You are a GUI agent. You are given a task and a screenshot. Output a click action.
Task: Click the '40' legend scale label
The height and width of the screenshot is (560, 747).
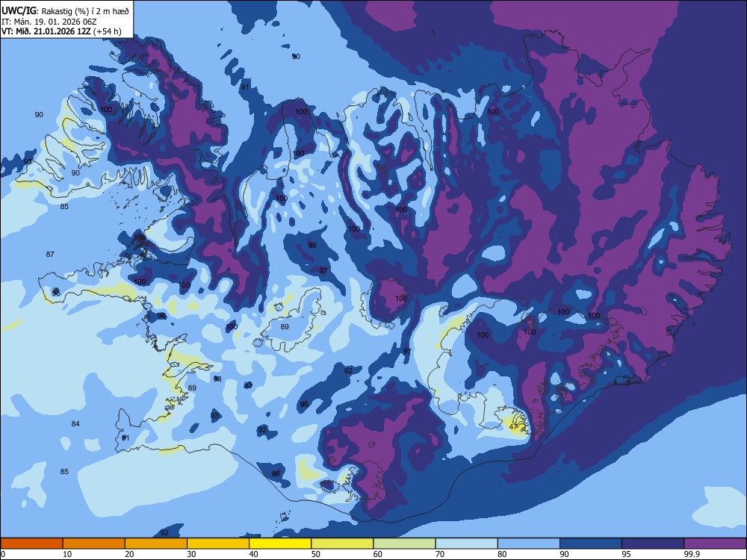pos(253,554)
